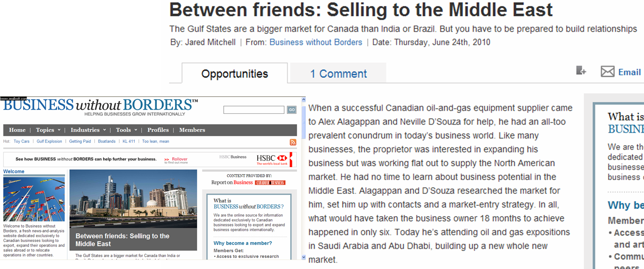Click the scroll down arrow of the small page
The height and width of the screenshot is (269, 644).
[304, 257]
